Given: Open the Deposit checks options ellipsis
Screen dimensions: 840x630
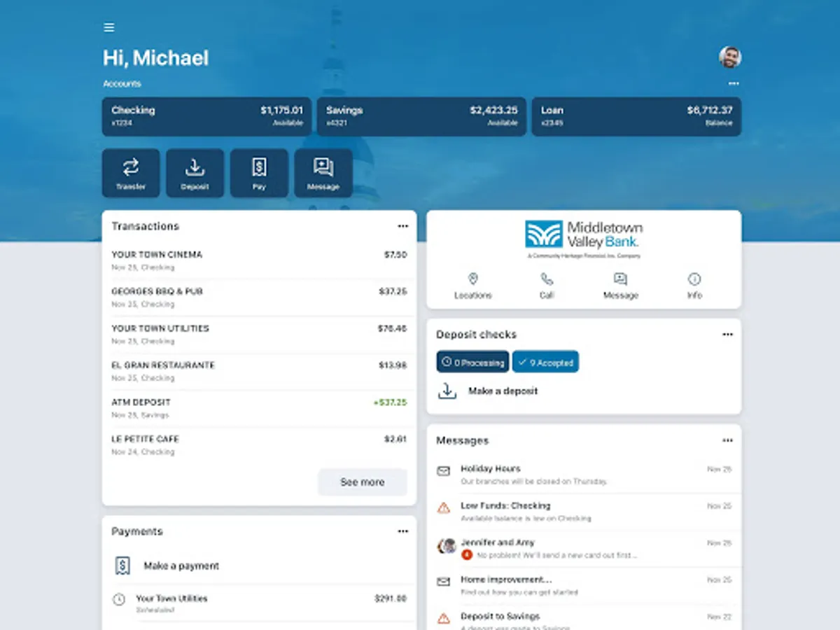Looking at the screenshot, I should coord(727,335).
